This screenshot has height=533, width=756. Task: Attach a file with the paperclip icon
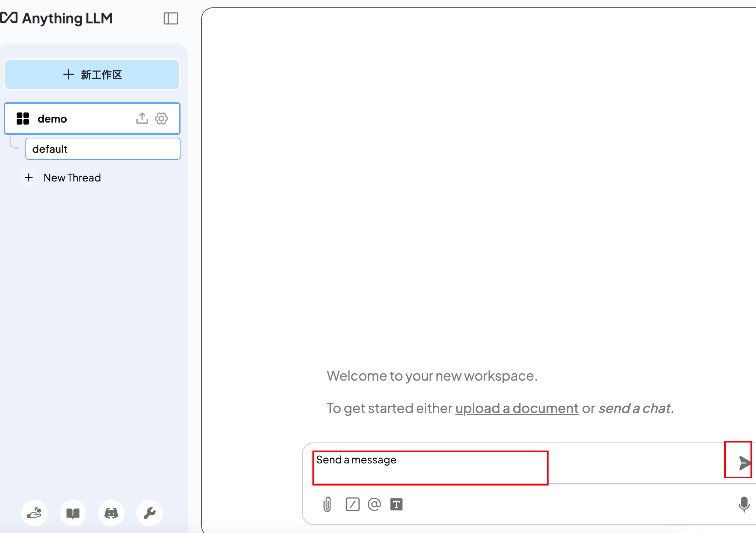click(327, 504)
